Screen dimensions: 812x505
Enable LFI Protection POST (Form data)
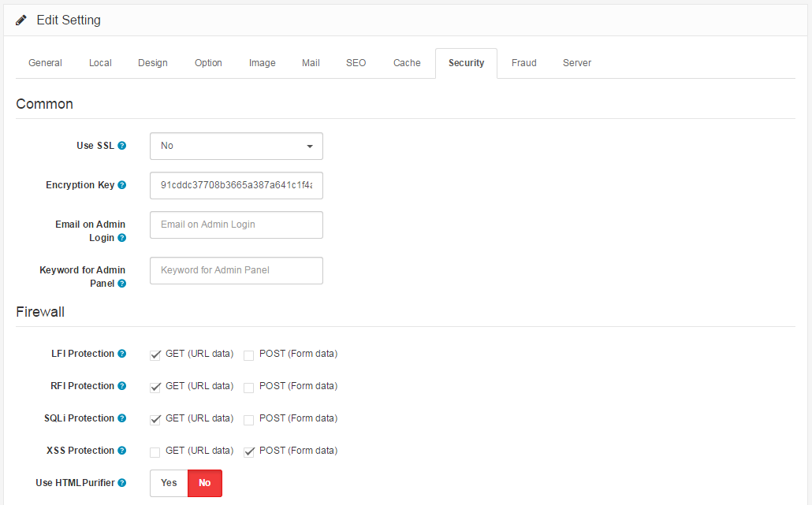pyautogui.click(x=248, y=355)
